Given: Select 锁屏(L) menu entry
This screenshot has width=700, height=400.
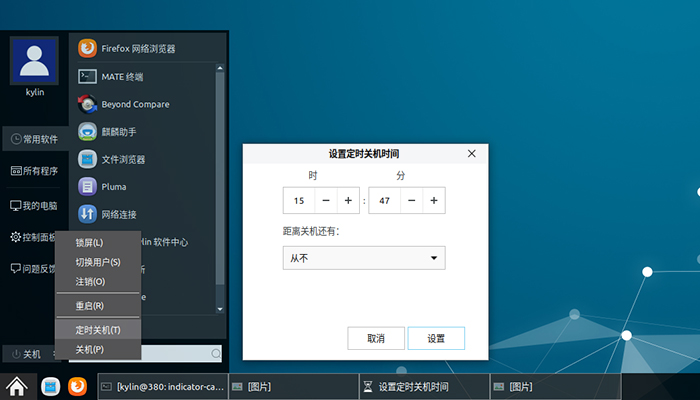Looking at the screenshot, I should tap(89, 243).
